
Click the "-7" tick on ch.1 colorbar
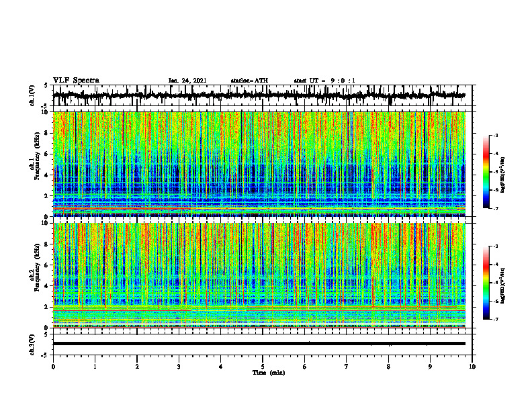[x=495, y=208]
